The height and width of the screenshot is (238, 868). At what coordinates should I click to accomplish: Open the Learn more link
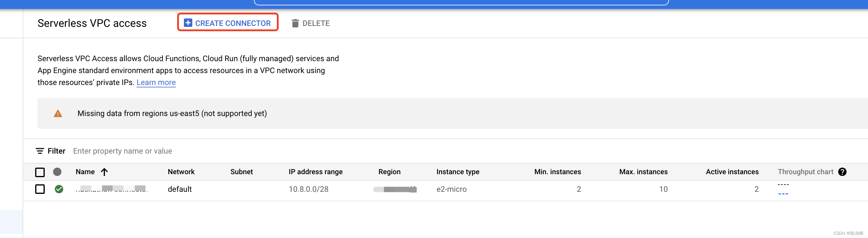156,83
